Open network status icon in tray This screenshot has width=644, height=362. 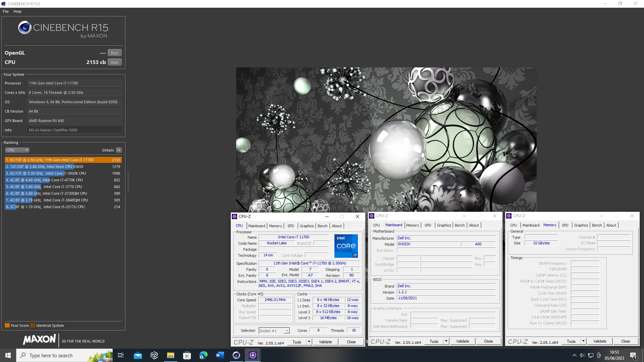[x=591, y=355]
